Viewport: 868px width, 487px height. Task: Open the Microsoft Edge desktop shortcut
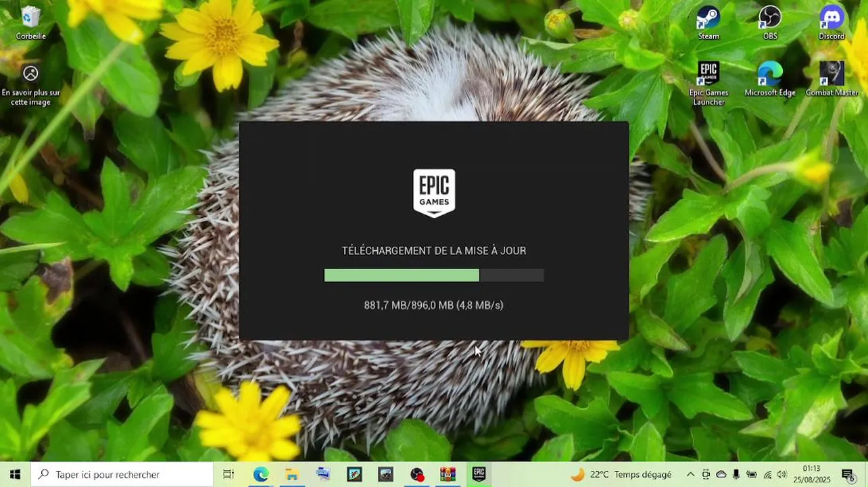click(770, 79)
